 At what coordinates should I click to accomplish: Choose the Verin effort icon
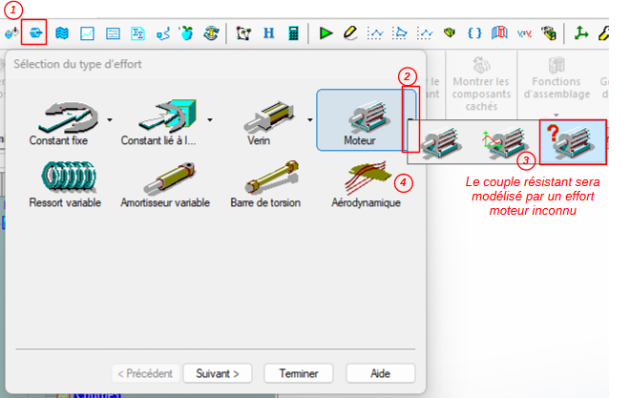tap(269, 117)
